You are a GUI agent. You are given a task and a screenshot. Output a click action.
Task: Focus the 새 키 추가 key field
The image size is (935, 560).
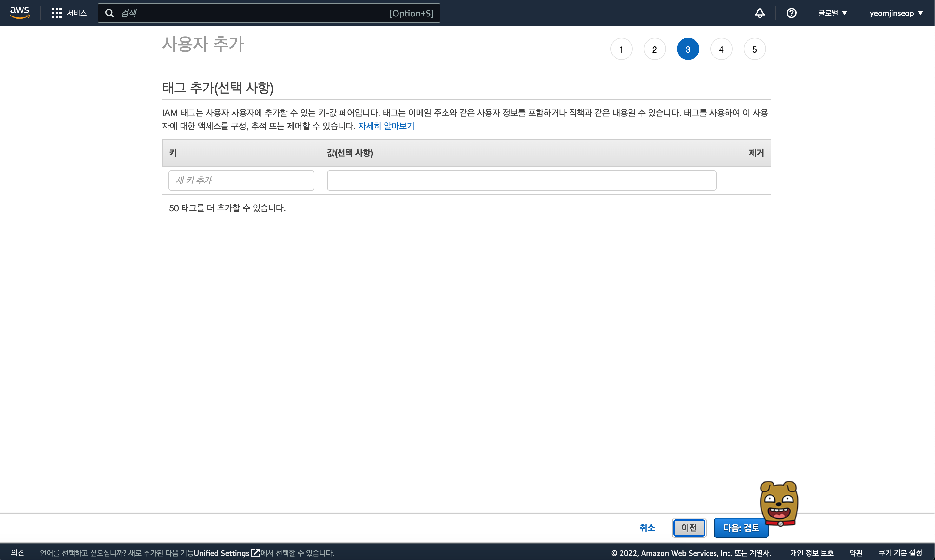tap(241, 181)
